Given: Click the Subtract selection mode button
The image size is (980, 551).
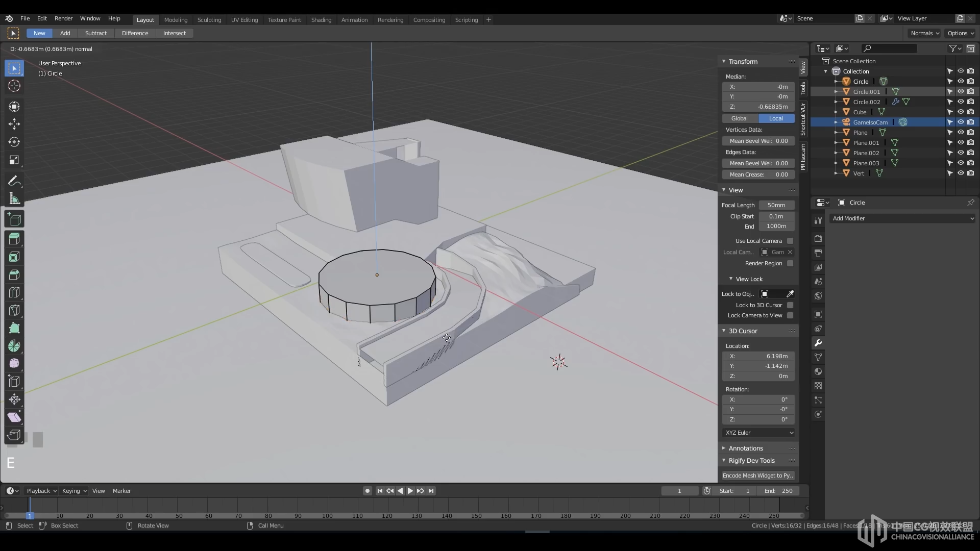Looking at the screenshot, I should coord(96,33).
